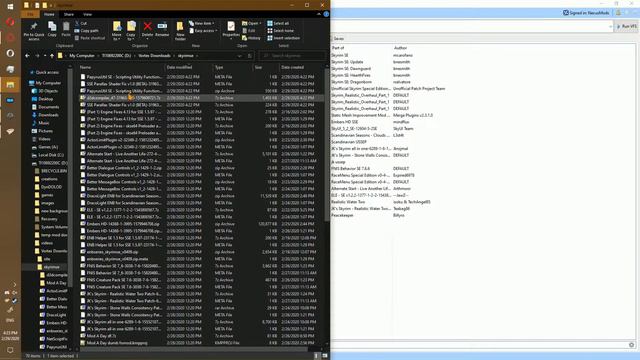Click History in the ribbon

[x=251, y=38]
